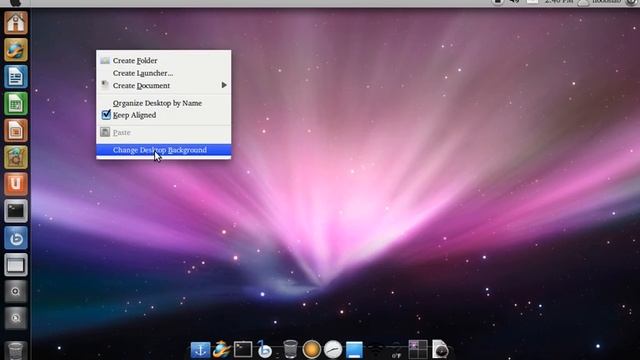Open the blue circular b app in launcher
640x360 pixels.
point(16,238)
